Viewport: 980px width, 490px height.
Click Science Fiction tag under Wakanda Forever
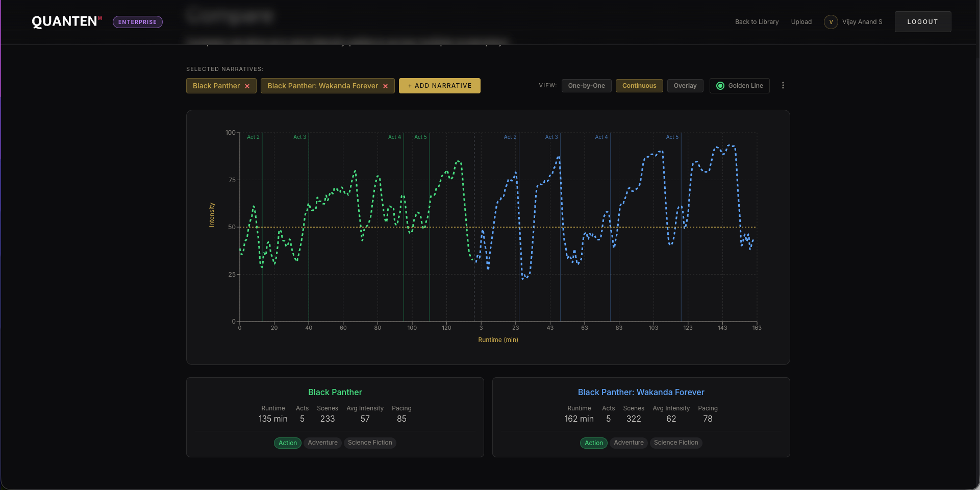click(x=675, y=443)
